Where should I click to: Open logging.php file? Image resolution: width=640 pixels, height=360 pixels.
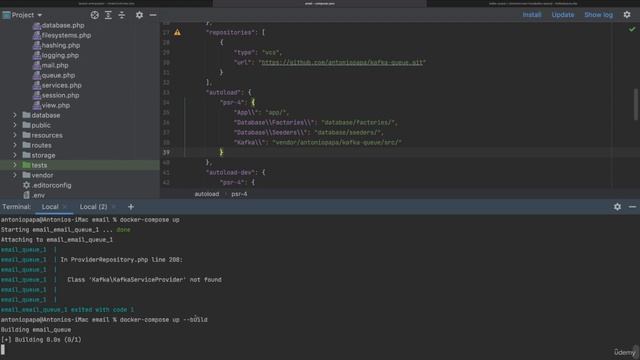60,56
